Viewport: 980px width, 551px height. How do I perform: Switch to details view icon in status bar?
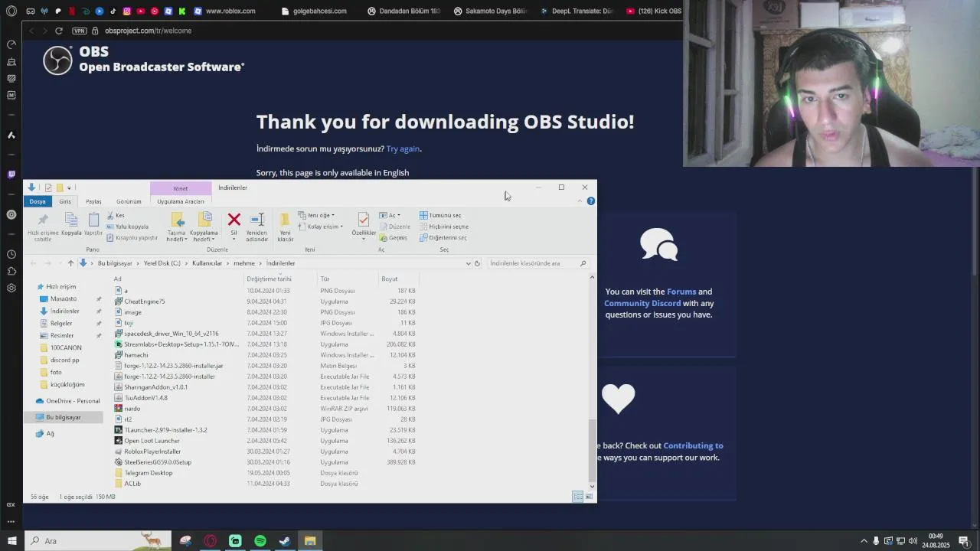[578, 497]
